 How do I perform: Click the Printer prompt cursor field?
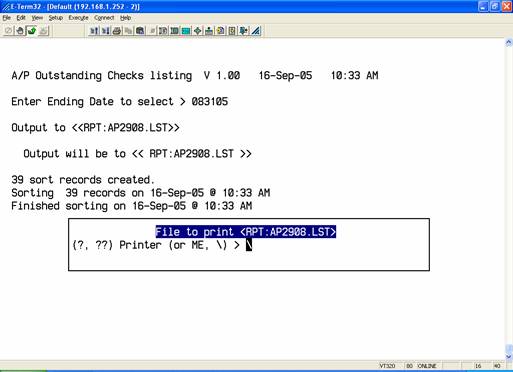tap(249, 245)
